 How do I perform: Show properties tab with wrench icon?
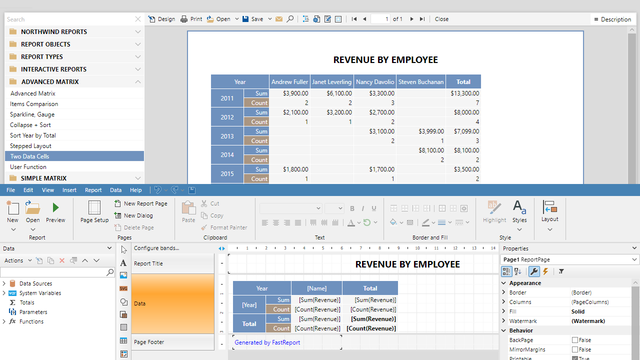[x=534, y=271]
